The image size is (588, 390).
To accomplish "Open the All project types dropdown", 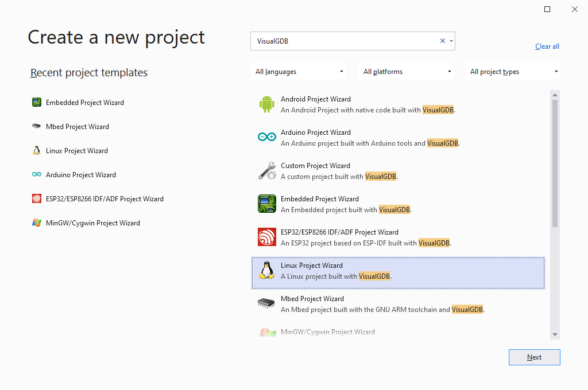I will 513,71.
